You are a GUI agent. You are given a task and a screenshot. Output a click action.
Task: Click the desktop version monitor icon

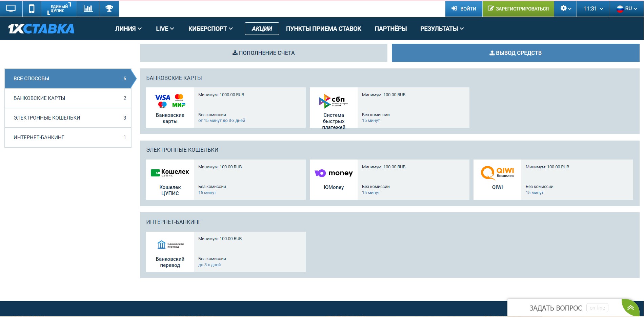(x=11, y=9)
